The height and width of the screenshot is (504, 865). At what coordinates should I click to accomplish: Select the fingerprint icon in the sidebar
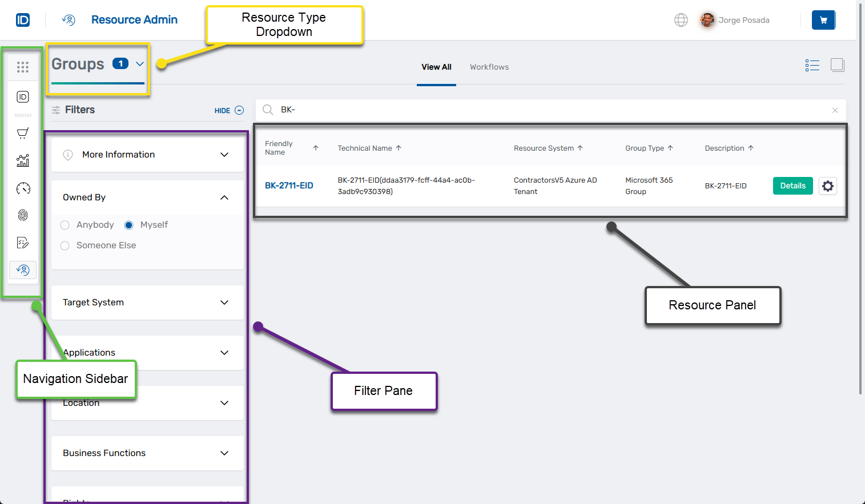click(23, 215)
